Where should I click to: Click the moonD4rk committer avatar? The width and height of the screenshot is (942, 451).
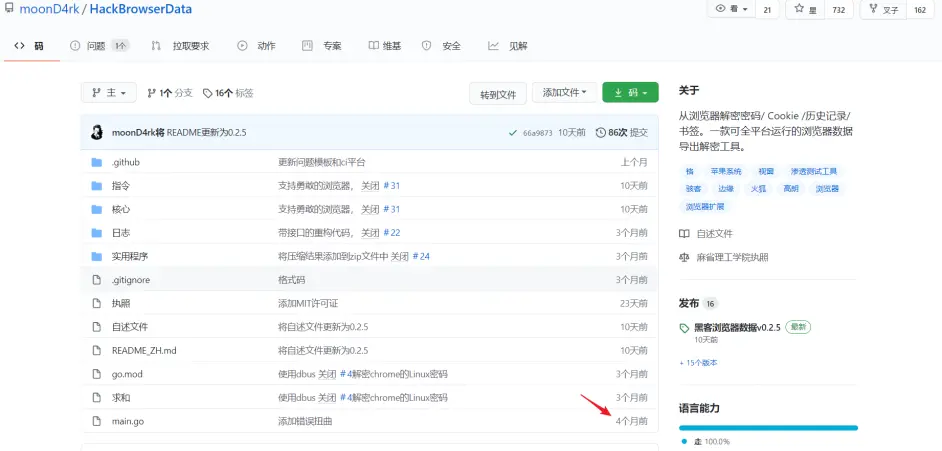point(97,133)
